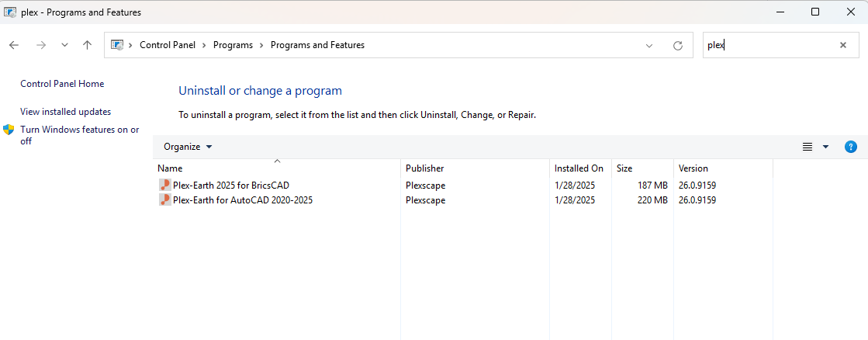Click the 220 MB size value
Image resolution: width=868 pixels, height=340 pixels.
(x=652, y=200)
